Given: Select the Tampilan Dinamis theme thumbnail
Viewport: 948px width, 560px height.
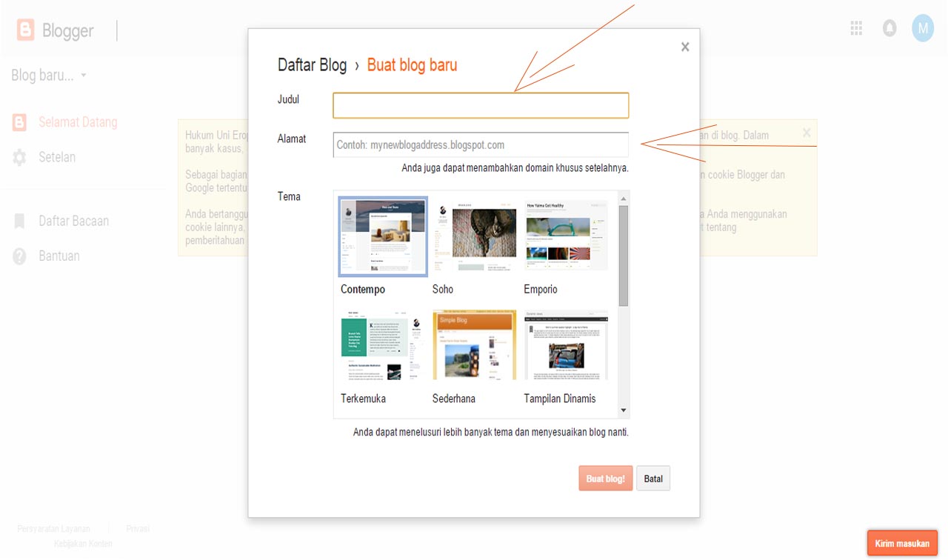Looking at the screenshot, I should coord(566,346).
